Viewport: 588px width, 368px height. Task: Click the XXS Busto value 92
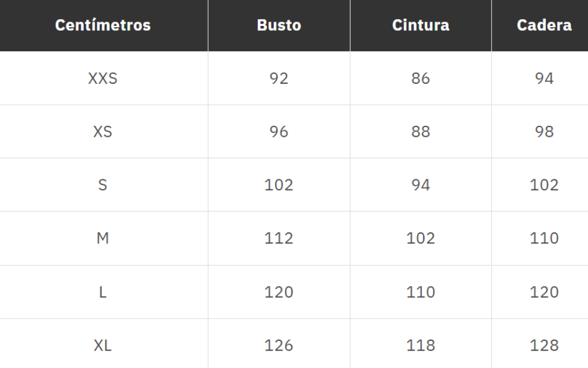279,78
